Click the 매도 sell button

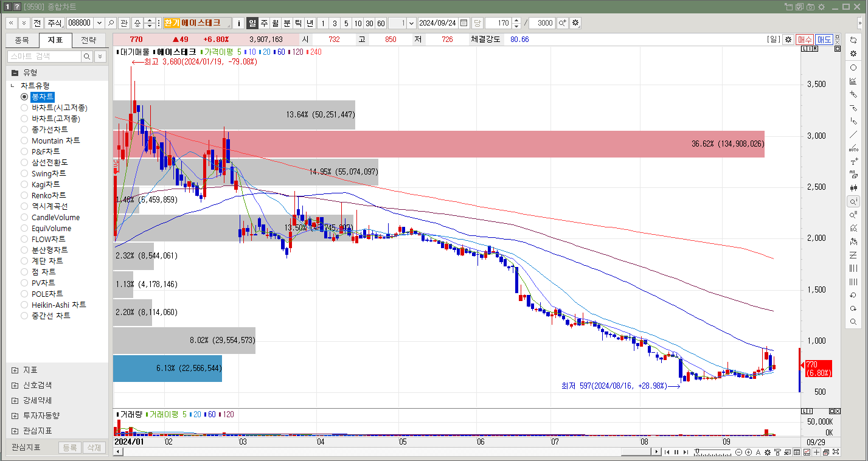(824, 39)
